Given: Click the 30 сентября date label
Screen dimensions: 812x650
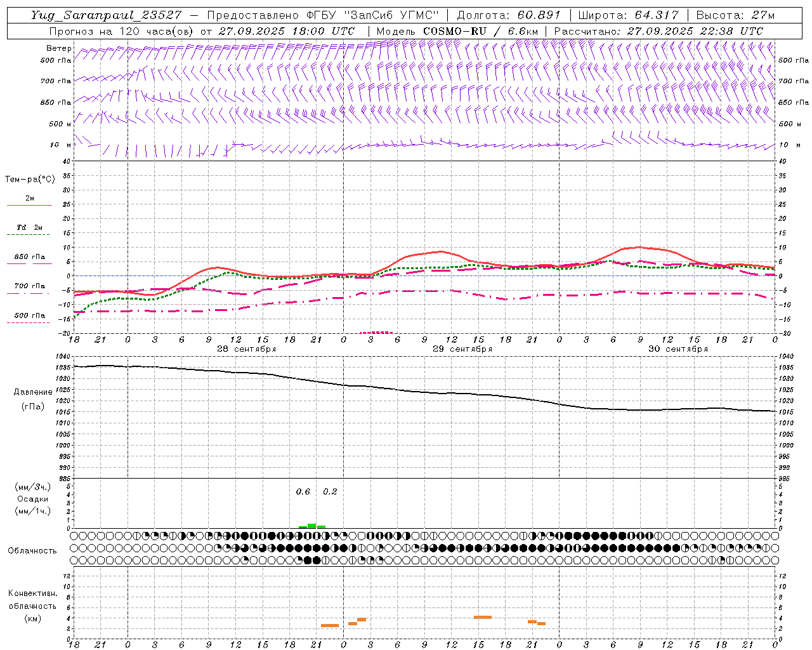Looking at the screenshot, I should 678,349.
